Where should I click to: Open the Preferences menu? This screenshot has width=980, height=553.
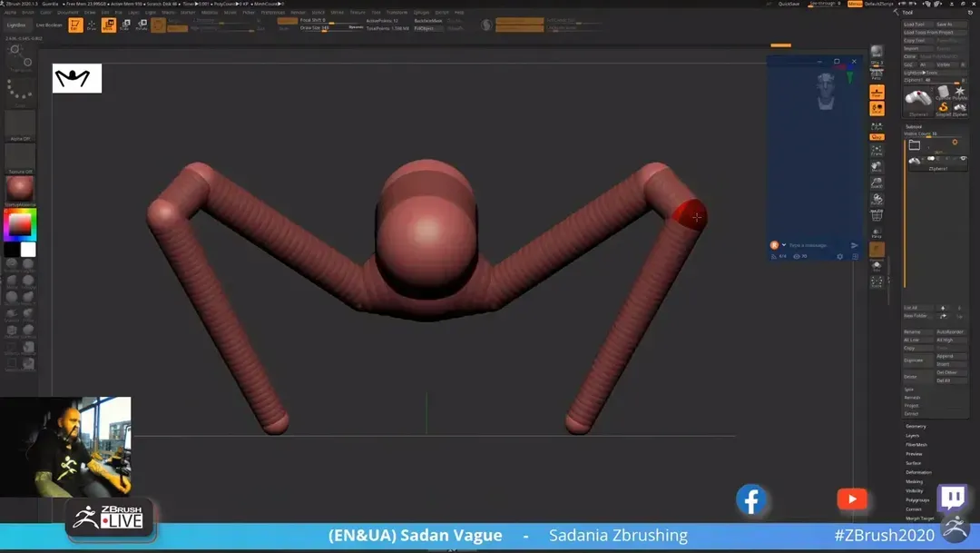(x=272, y=13)
